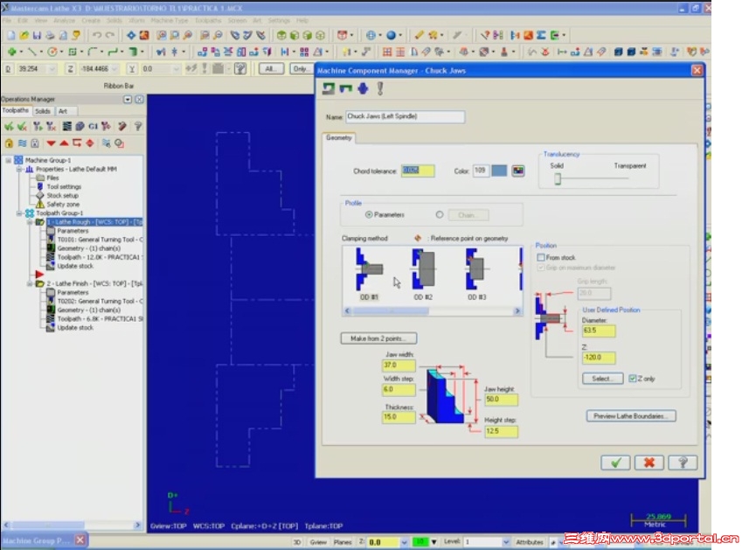Click the Fillet entities icon
The image size is (756, 550).
pos(92,51)
